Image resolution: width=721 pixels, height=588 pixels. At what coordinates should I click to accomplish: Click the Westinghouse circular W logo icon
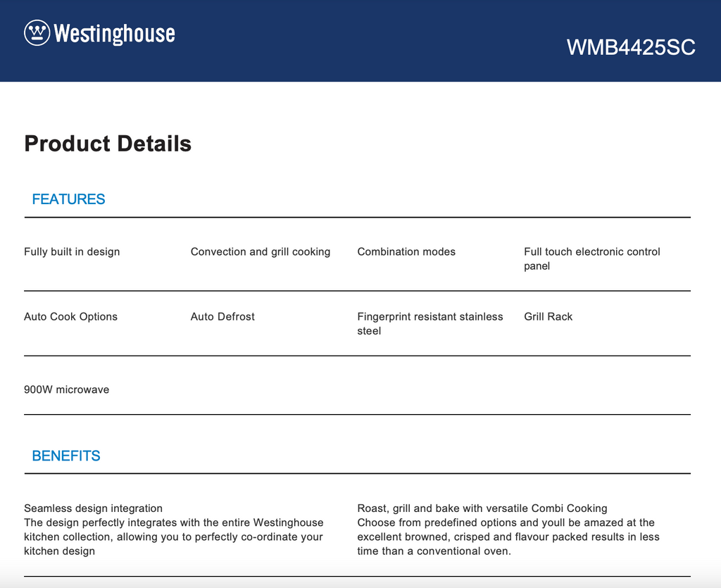37,33
